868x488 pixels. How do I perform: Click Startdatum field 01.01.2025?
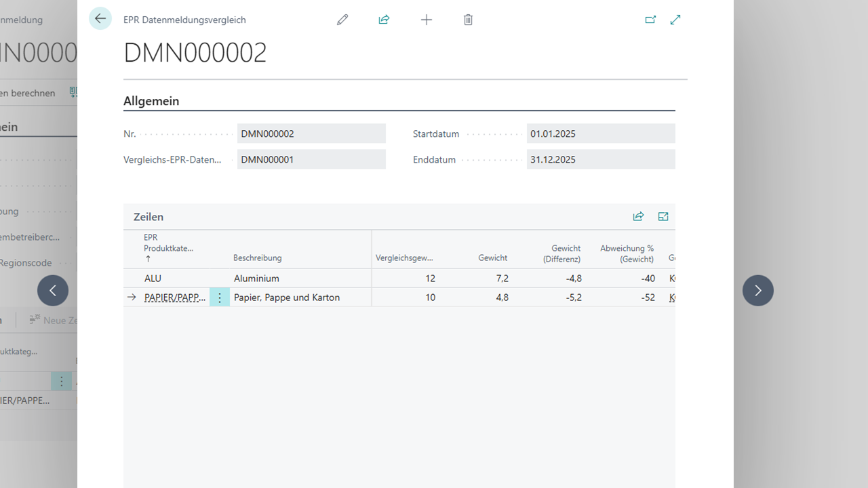(x=601, y=134)
